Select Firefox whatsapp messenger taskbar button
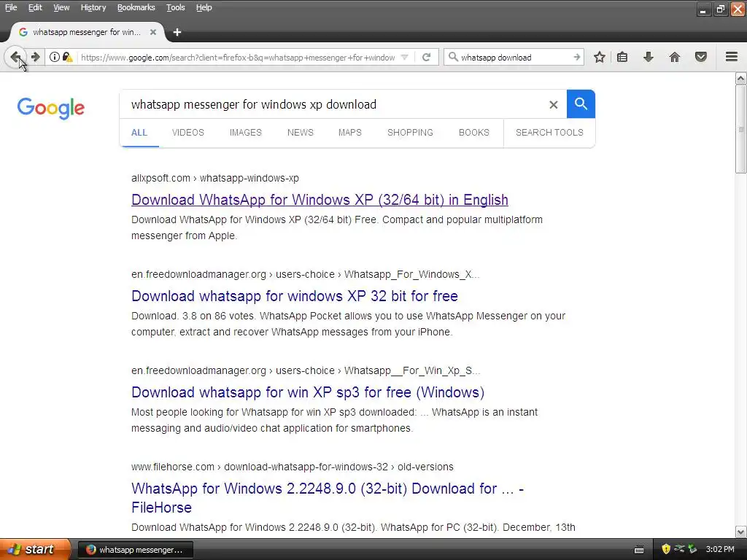 pos(135,550)
